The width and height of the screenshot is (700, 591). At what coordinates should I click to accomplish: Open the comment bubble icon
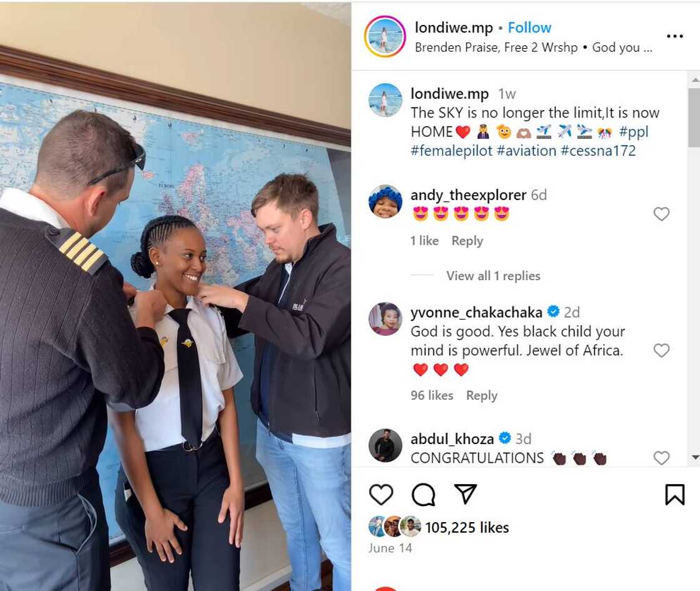point(423,495)
